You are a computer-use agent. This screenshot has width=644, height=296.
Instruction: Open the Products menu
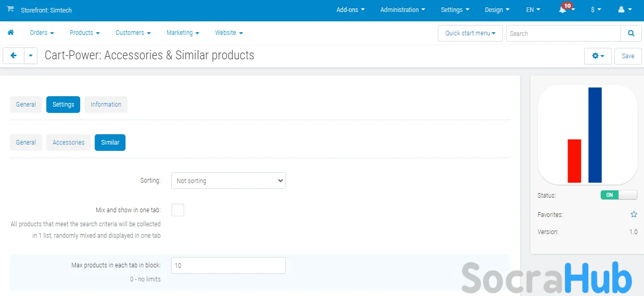tap(84, 32)
